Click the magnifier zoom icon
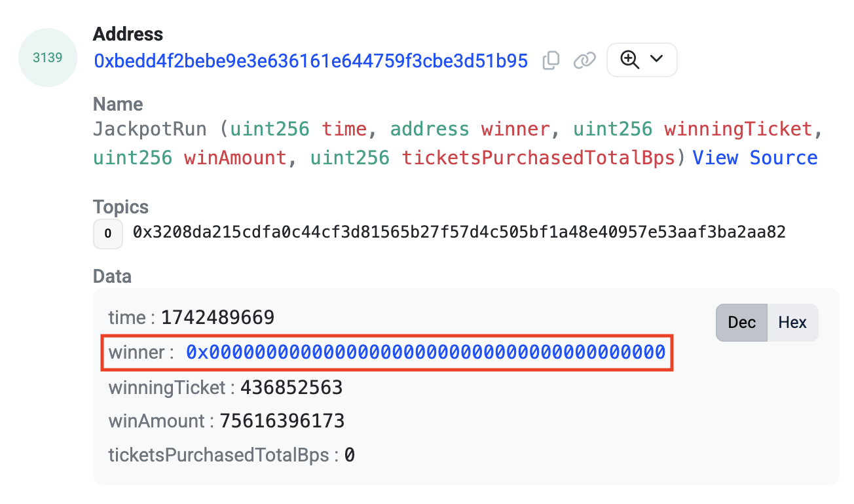This screenshot has width=854, height=504. pos(630,60)
